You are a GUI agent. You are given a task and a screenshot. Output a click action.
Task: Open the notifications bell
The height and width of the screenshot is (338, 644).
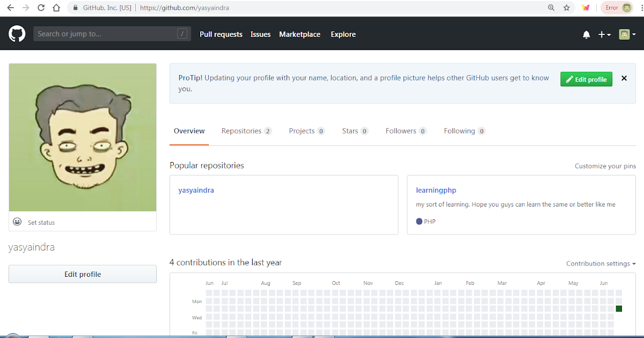click(x=586, y=34)
